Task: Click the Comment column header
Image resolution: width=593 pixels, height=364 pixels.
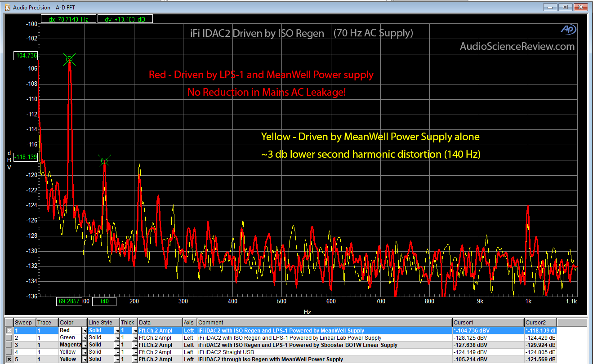Action: click(x=324, y=322)
